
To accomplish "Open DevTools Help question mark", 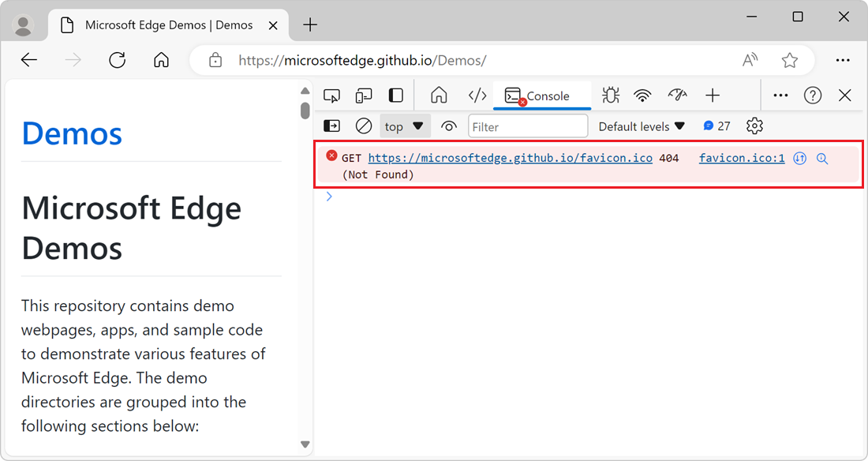I will pos(813,96).
